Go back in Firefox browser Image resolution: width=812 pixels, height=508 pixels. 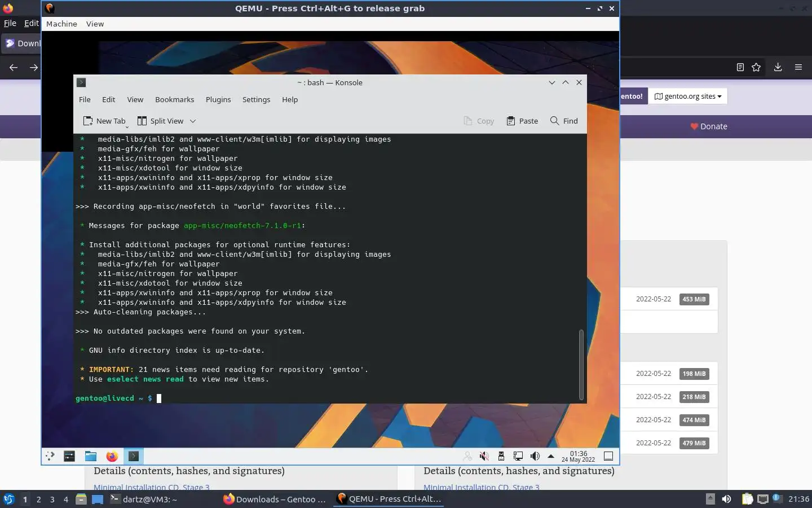click(14, 67)
